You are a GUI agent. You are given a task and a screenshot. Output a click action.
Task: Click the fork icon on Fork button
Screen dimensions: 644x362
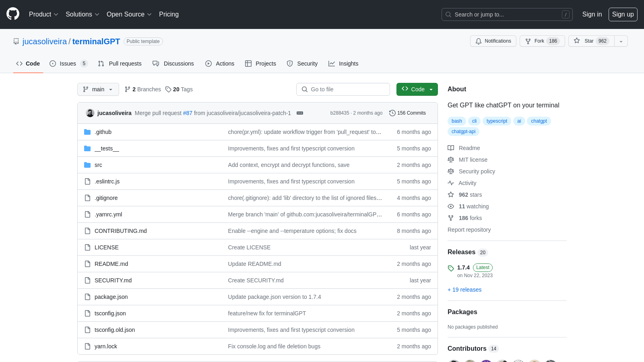click(x=528, y=41)
